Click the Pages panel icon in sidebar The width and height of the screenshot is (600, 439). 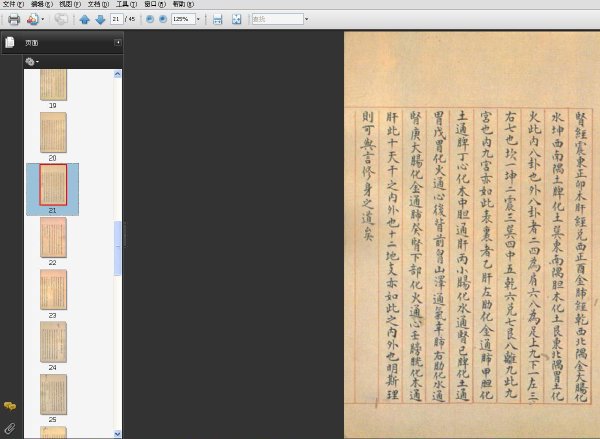10,42
